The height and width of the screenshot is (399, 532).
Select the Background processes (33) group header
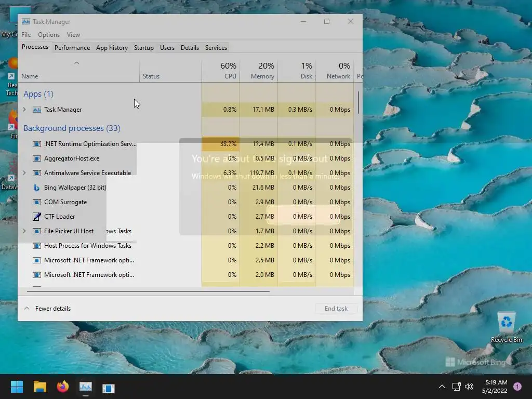72,128
